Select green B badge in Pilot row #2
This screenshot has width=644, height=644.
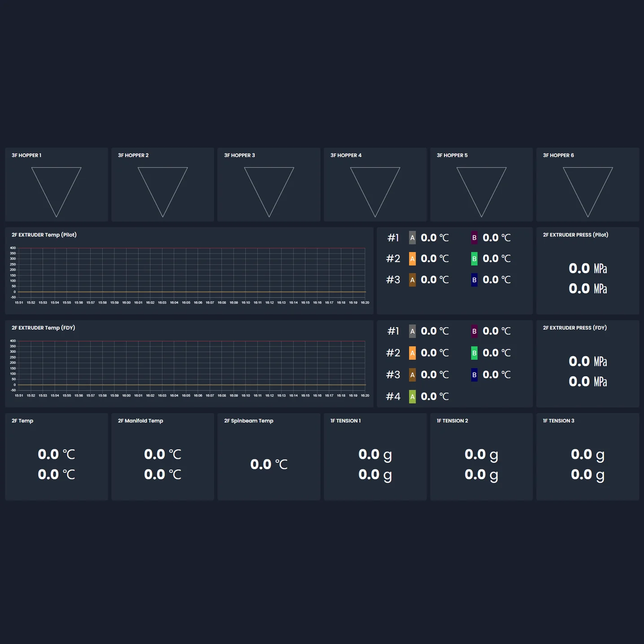click(x=474, y=259)
